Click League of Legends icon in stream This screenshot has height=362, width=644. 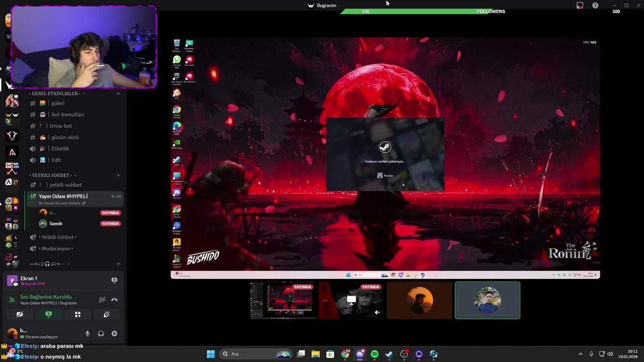177,260
